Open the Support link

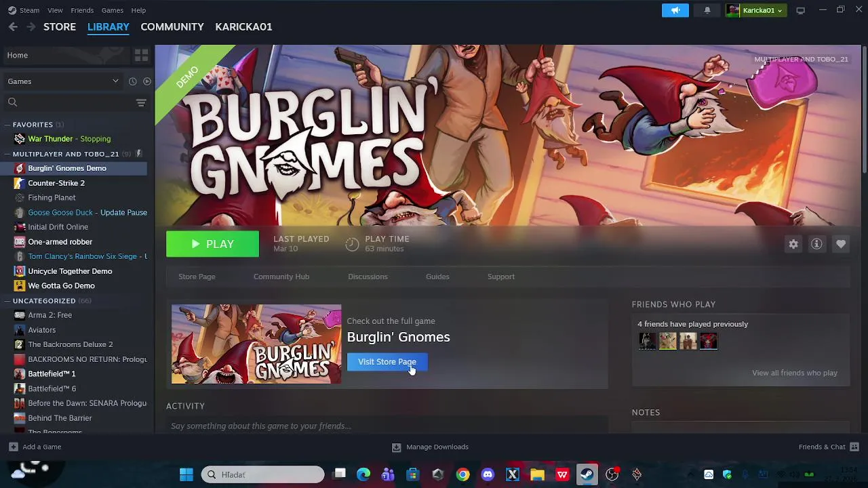[501, 277]
